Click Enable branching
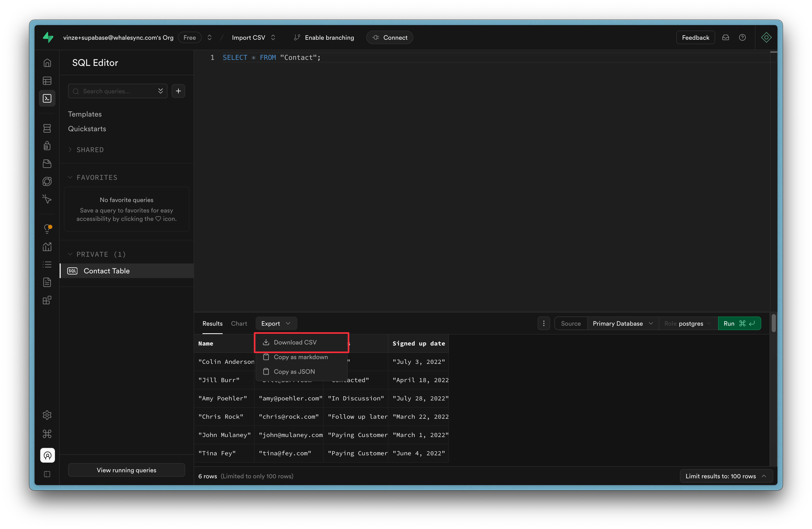Viewport: 812px width, 529px height. pos(324,37)
